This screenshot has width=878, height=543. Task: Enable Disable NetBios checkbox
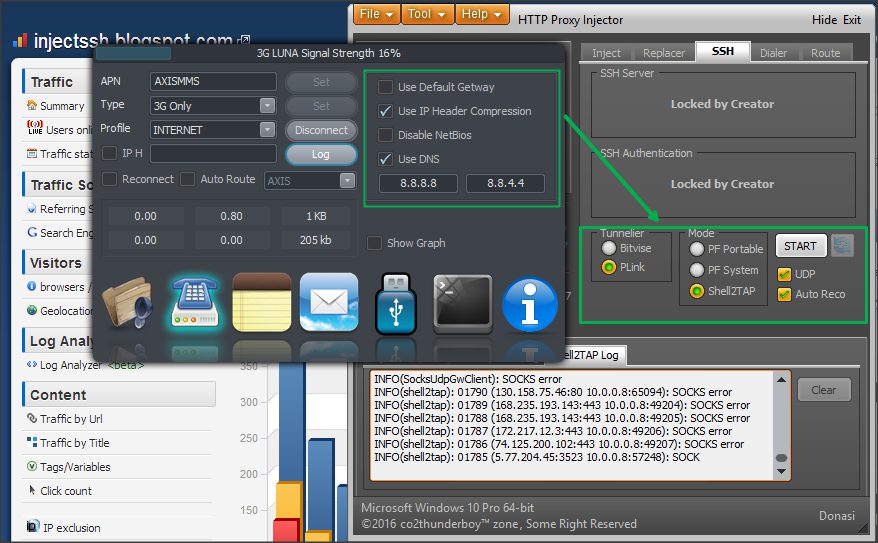point(385,135)
